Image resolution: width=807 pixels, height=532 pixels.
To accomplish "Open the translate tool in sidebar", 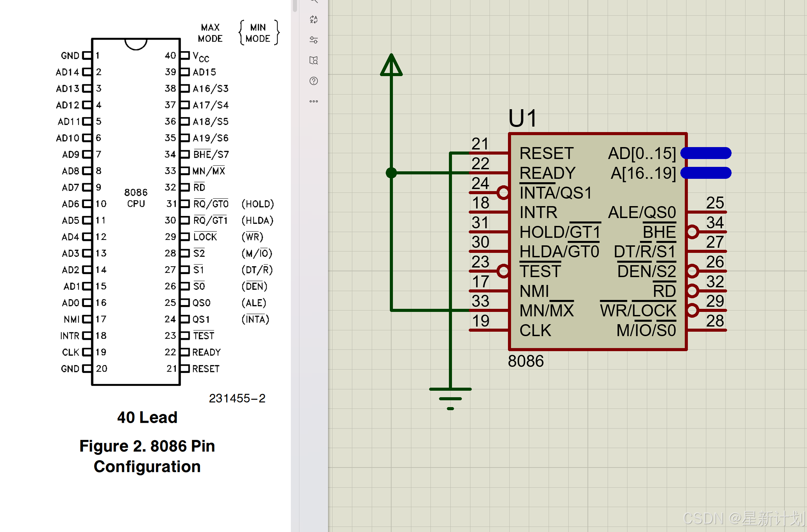I will (314, 19).
